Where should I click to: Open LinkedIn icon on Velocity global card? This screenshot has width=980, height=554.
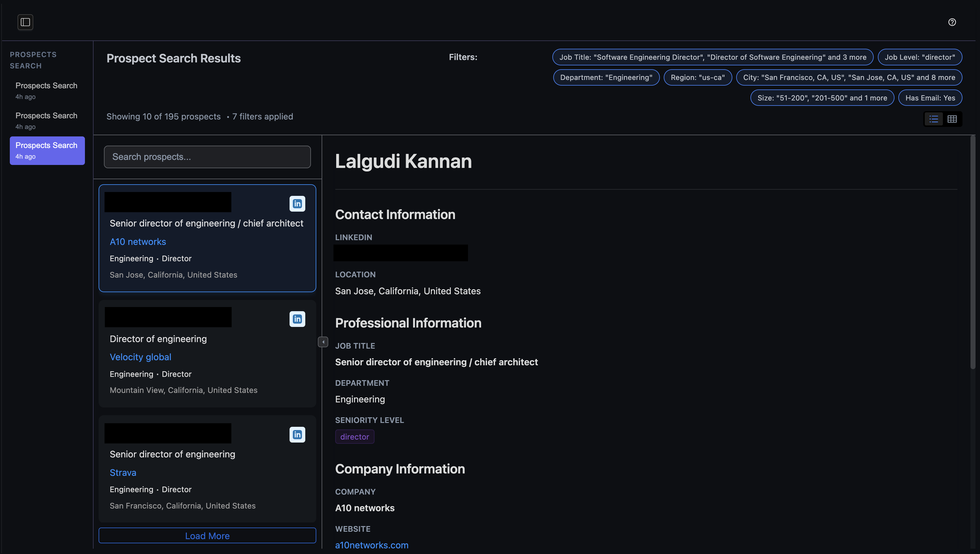297,319
